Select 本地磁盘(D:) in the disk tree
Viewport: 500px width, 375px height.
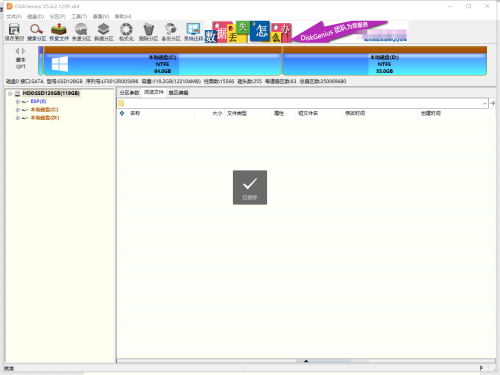[45, 118]
